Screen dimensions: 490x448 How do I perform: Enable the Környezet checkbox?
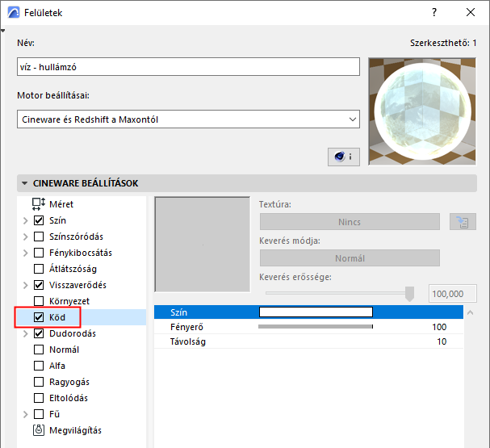pyautogui.click(x=39, y=301)
